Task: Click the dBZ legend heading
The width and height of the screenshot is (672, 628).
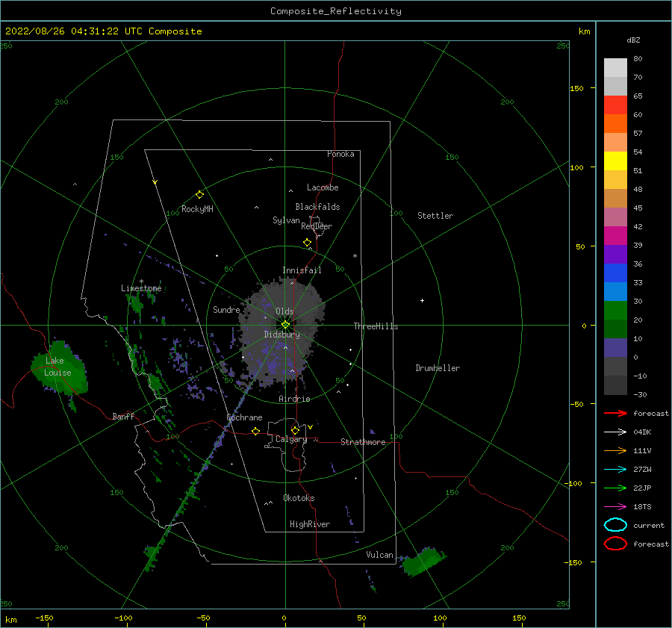Action: click(633, 40)
